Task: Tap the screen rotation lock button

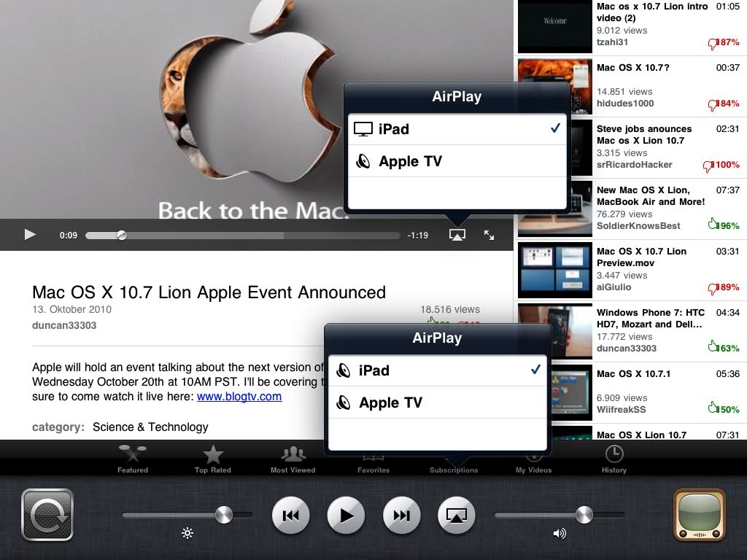Action: pyautogui.click(x=47, y=515)
